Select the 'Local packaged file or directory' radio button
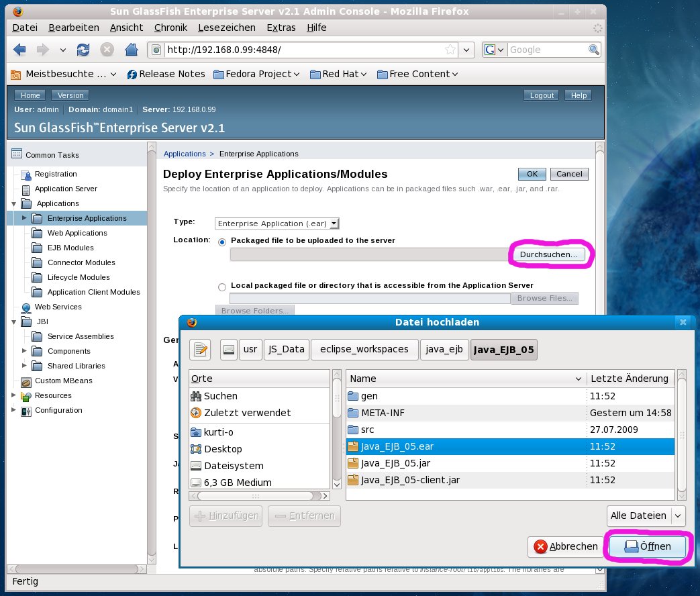 (x=222, y=287)
